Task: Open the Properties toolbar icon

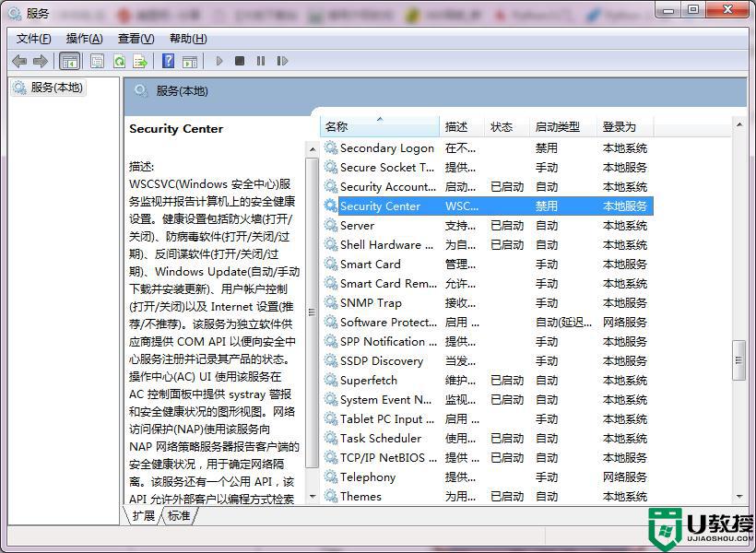Action: pyautogui.click(x=97, y=61)
